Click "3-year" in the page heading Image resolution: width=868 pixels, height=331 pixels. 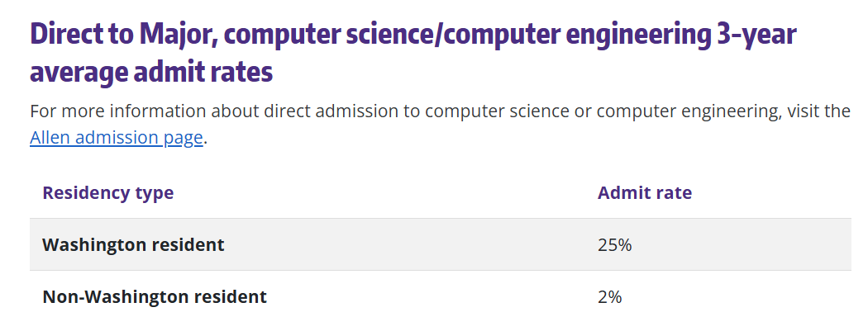pos(759,35)
